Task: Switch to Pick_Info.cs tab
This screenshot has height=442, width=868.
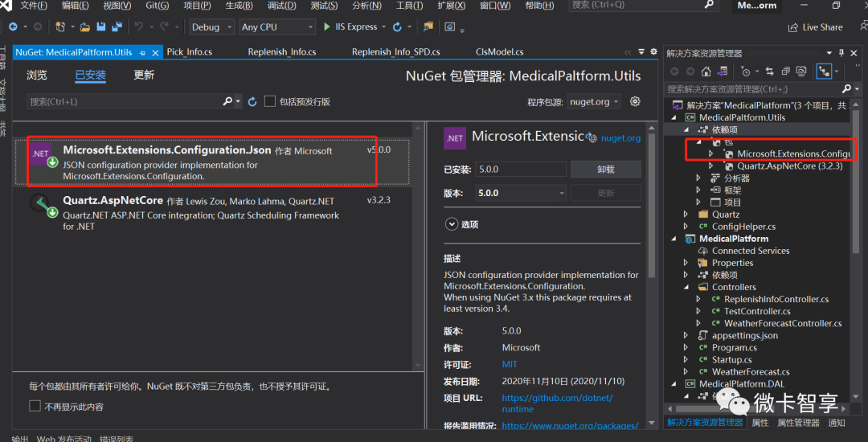Action: (x=190, y=52)
